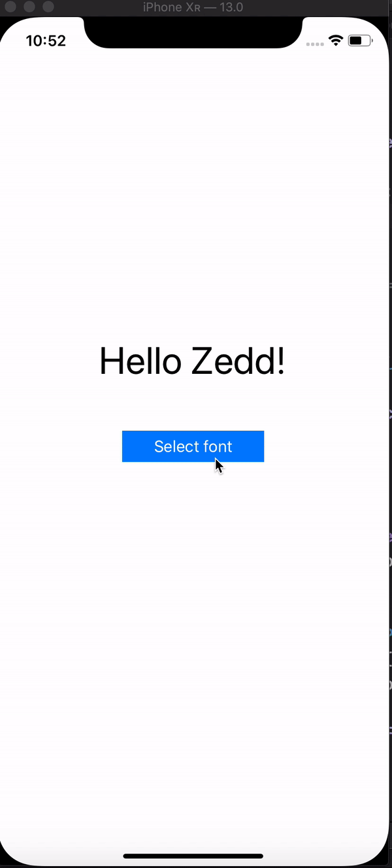Click the yellow minimize traffic light
The width and height of the screenshot is (392, 868).
[29, 7]
